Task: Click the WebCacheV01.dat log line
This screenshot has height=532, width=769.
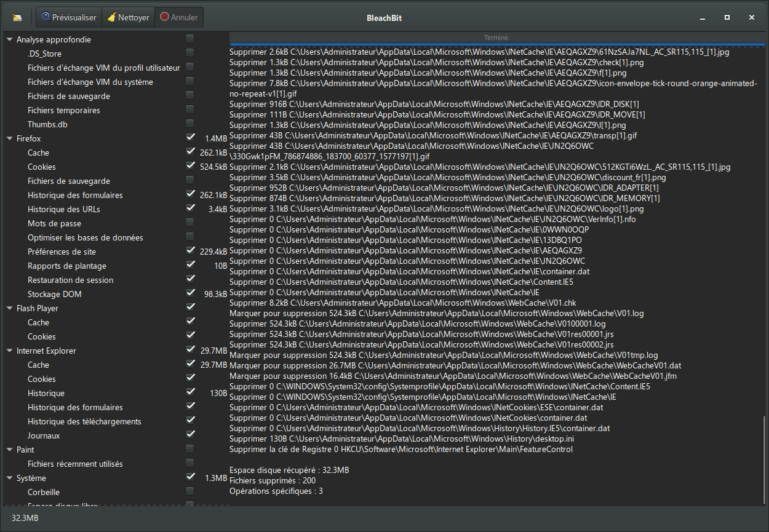Action: point(455,365)
